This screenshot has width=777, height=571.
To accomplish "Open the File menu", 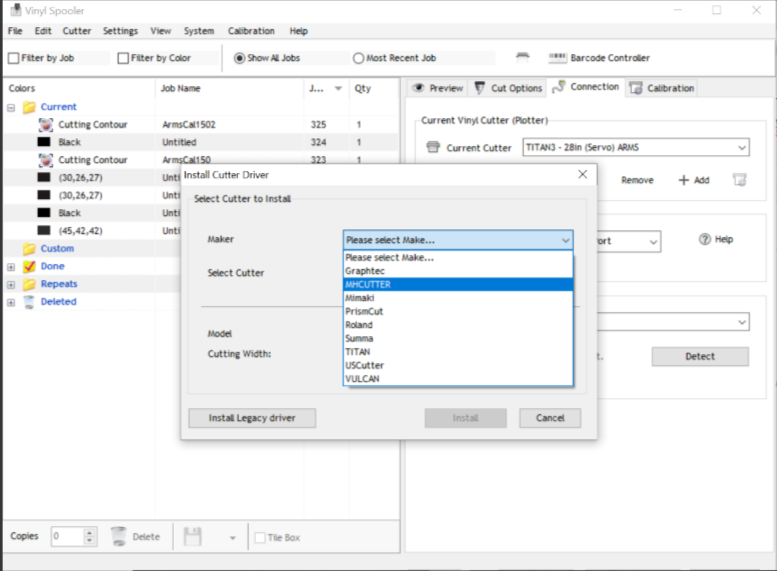I will tap(15, 31).
